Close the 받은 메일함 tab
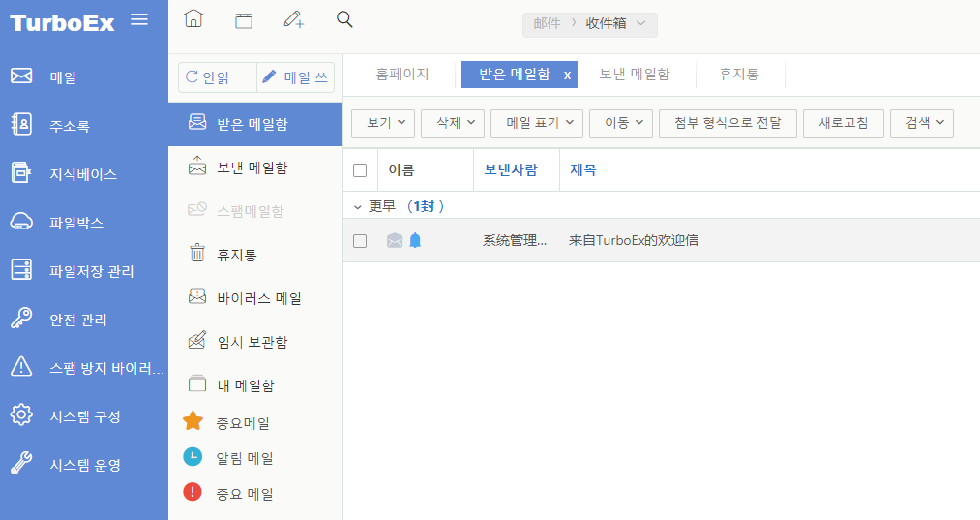Screen dimensions: 980x520 568,76
